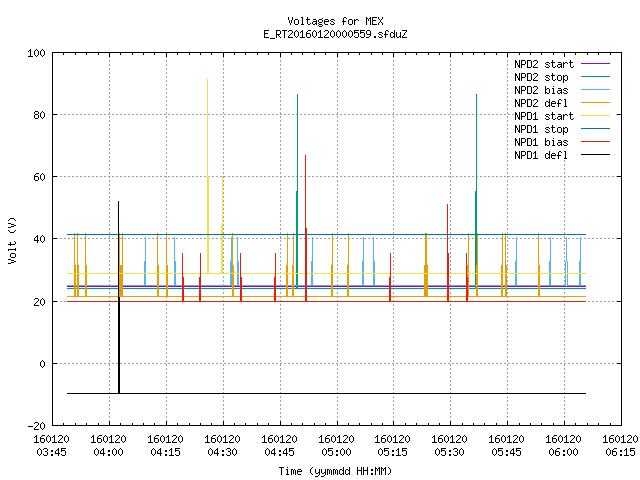Image resolution: width=640 pixels, height=480 pixels.
Task: Click the x-axis tick label 04:00
Action: (108, 452)
